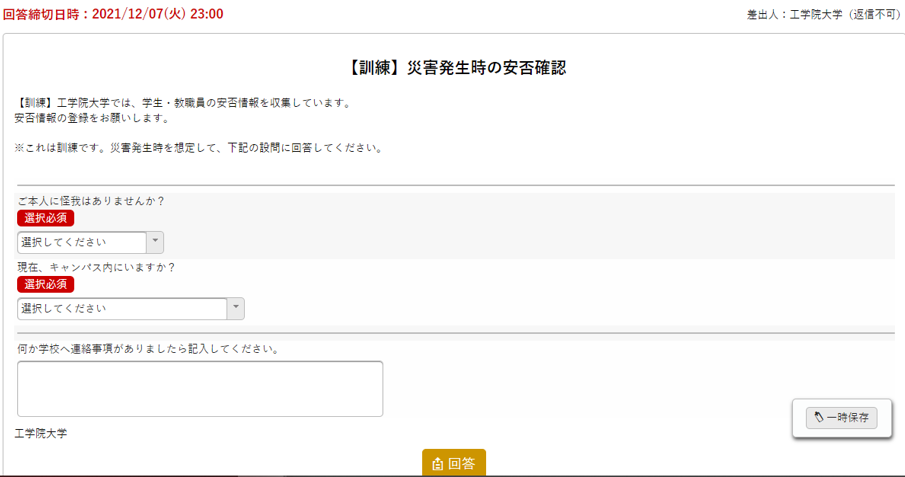Click the 何か学校へ連絡事項 prompt label

coord(148,349)
